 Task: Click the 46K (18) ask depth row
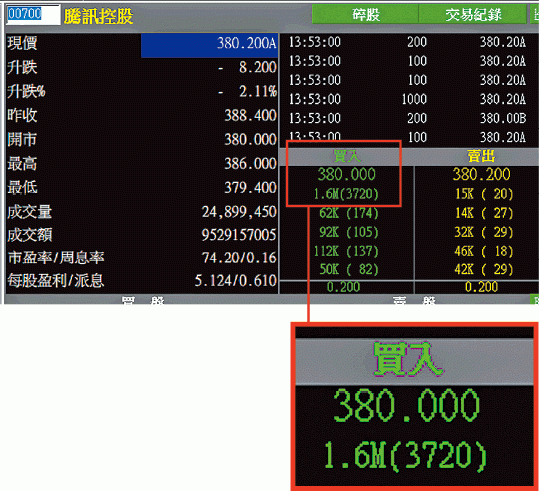pyautogui.click(x=484, y=251)
